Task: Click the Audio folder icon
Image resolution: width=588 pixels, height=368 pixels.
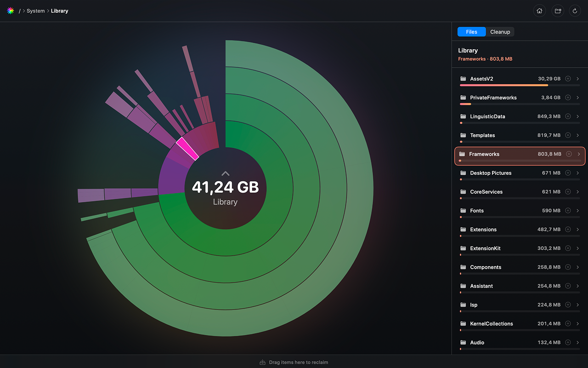Action: [x=463, y=343]
